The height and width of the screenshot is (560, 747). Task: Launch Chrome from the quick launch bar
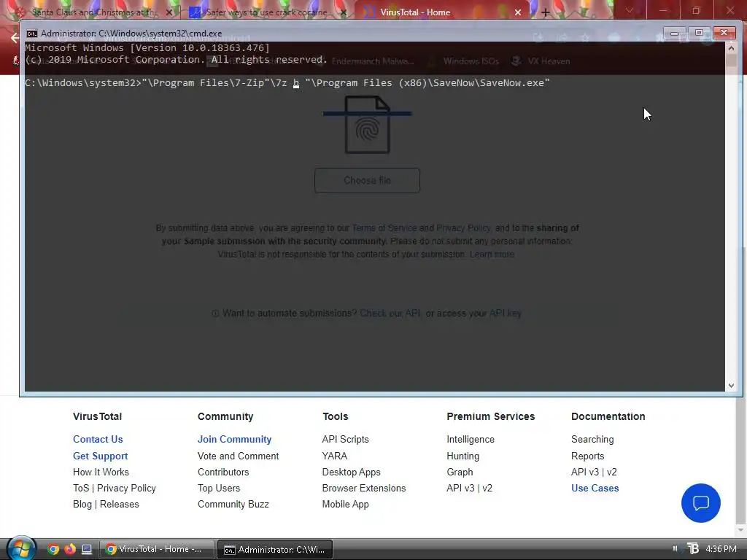click(x=53, y=549)
